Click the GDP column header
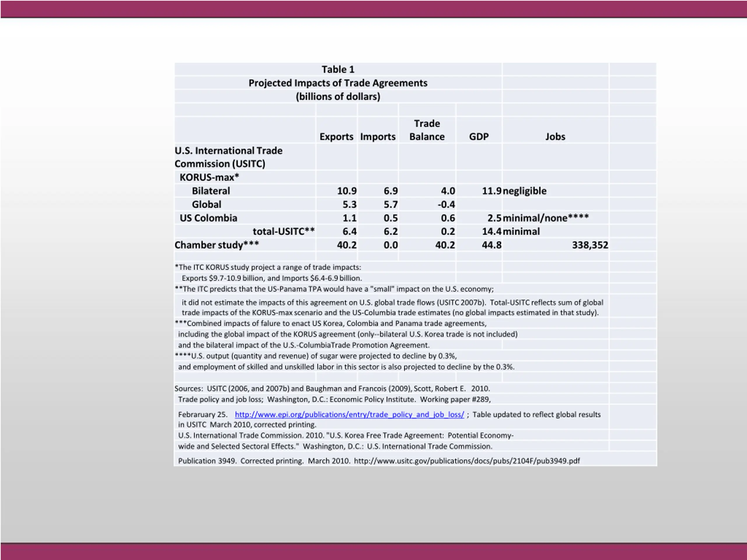The image size is (747, 560). (x=479, y=137)
